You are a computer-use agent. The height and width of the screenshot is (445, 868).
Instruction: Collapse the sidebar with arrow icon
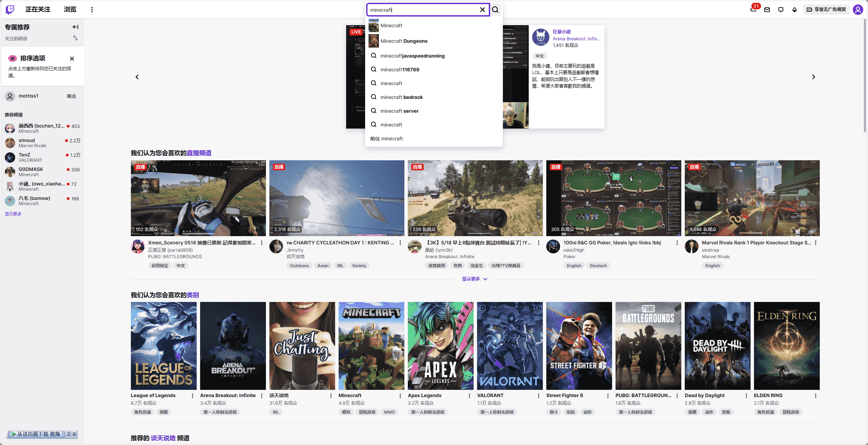(x=75, y=27)
